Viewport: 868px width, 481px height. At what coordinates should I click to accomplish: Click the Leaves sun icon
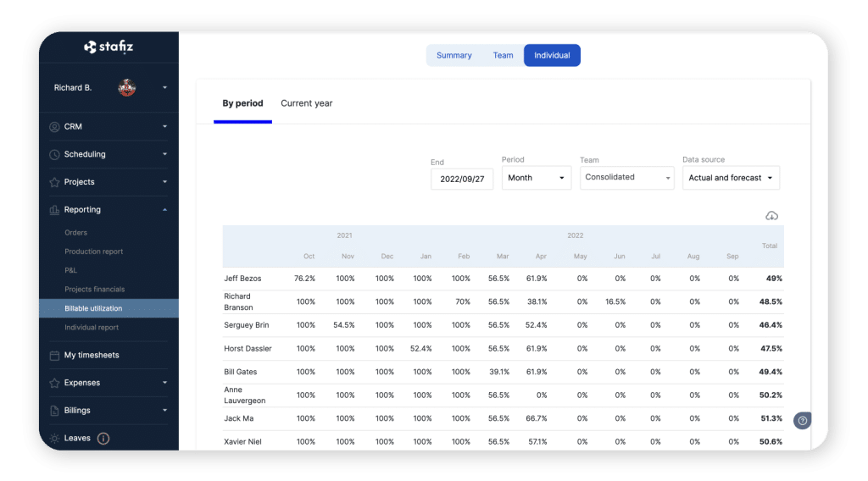(54, 439)
